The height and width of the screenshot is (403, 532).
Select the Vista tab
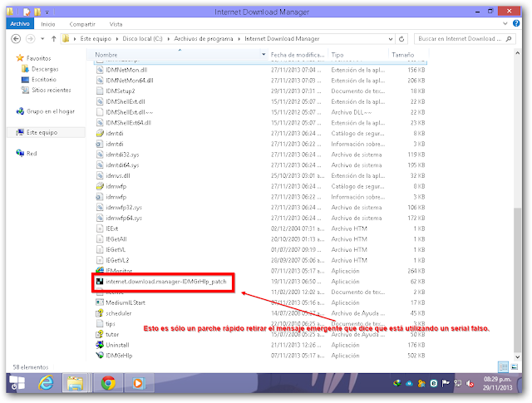pos(116,24)
